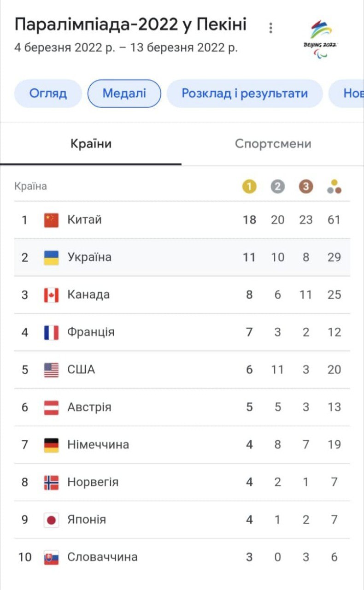Click the Beijing 2022 Paralympics logo
This screenshot has height=590, width=364.
tap(320, 38)
